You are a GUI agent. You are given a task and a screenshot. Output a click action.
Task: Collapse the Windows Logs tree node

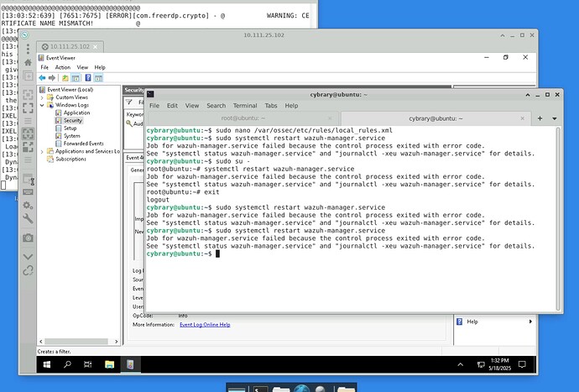tap(42, 105)
